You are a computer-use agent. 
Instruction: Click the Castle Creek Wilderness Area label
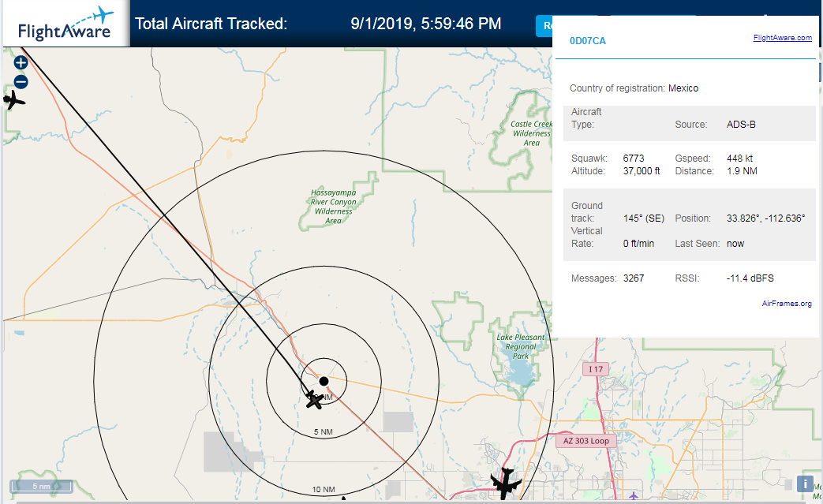click(531, 133)
